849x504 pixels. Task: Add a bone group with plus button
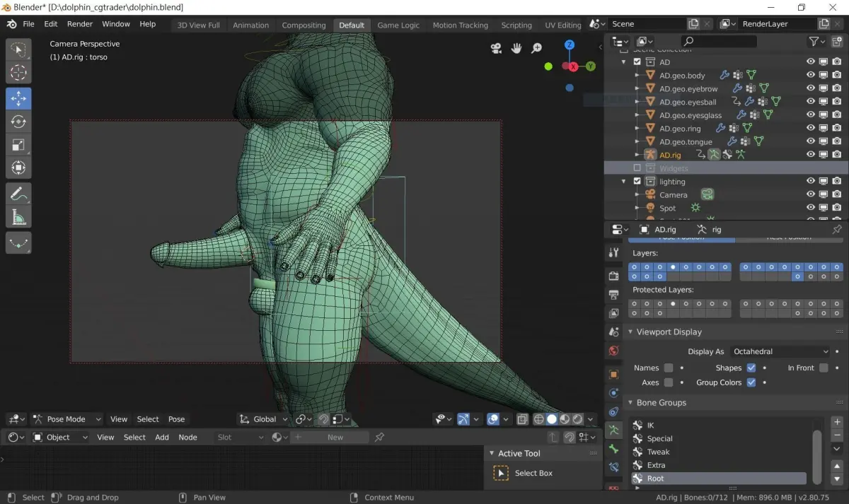(x=837, y=423)
